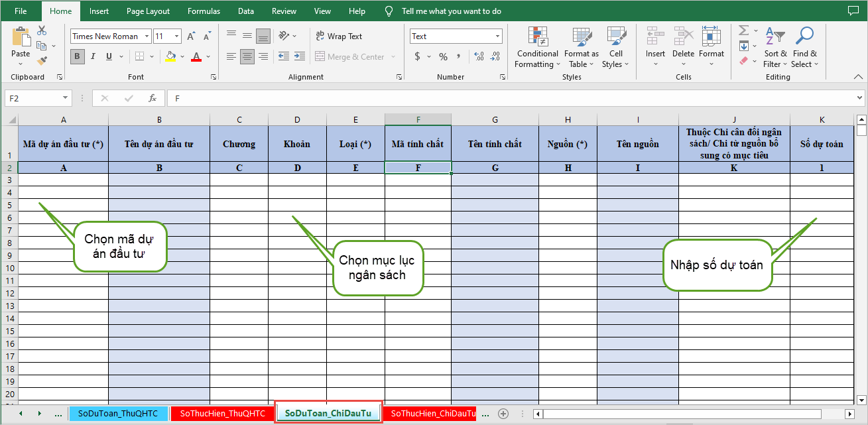Toggle Wrap Text on the cell
This screenshot has width=868, height=425.
pos(339,36)
